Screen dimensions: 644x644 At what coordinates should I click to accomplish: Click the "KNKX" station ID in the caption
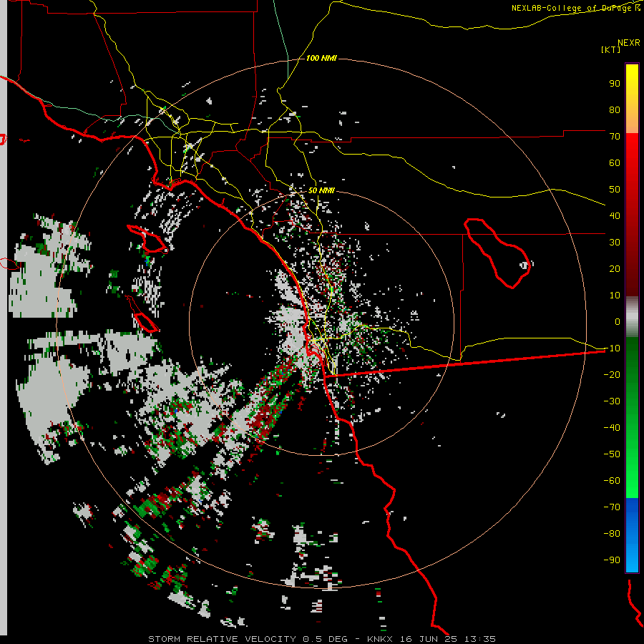[x=381, y=639]
